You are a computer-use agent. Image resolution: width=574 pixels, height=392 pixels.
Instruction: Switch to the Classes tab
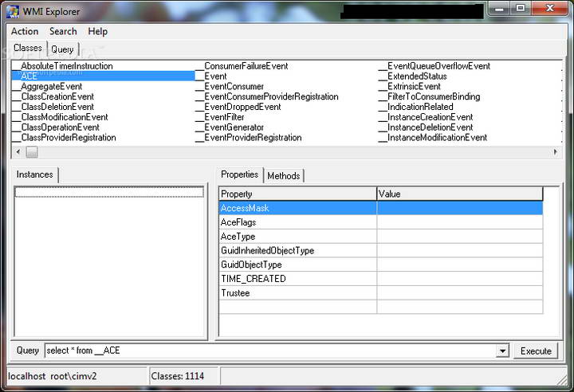pos(28,48)
